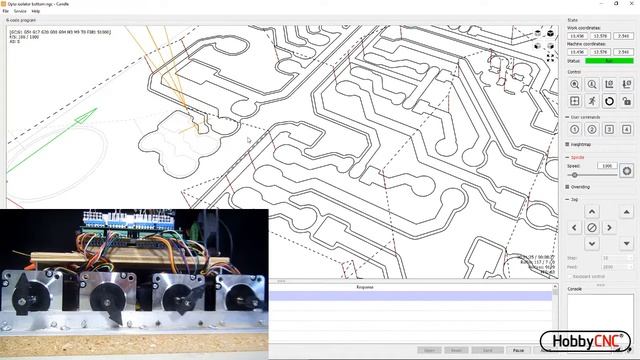Click inside the Console output box

pyautogui.click(x=600, y=312)
